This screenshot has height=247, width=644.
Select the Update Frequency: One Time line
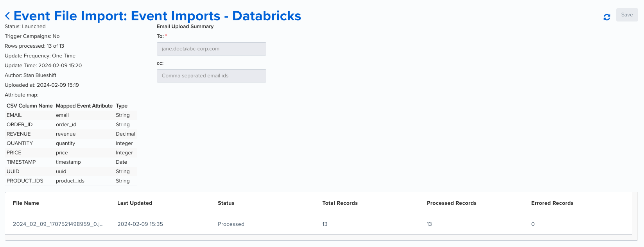pos(40,56)
